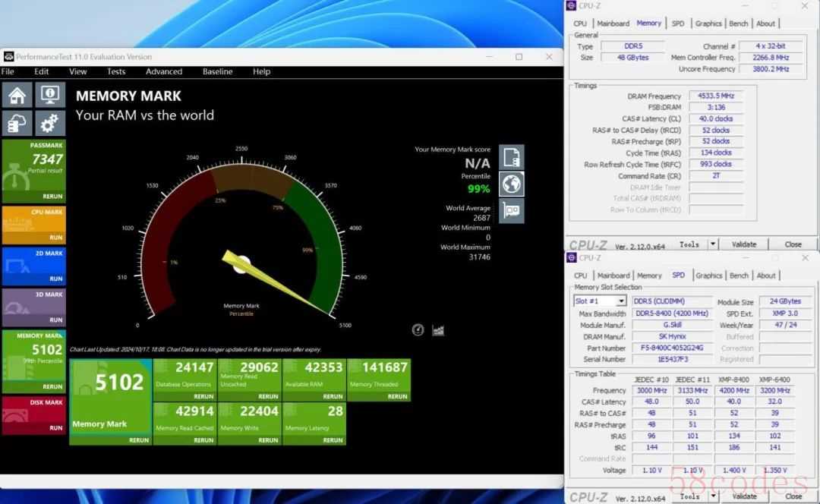This screenshot has height=504, width=820.
Task: Click the save results document icon
Action: point(511,157)
